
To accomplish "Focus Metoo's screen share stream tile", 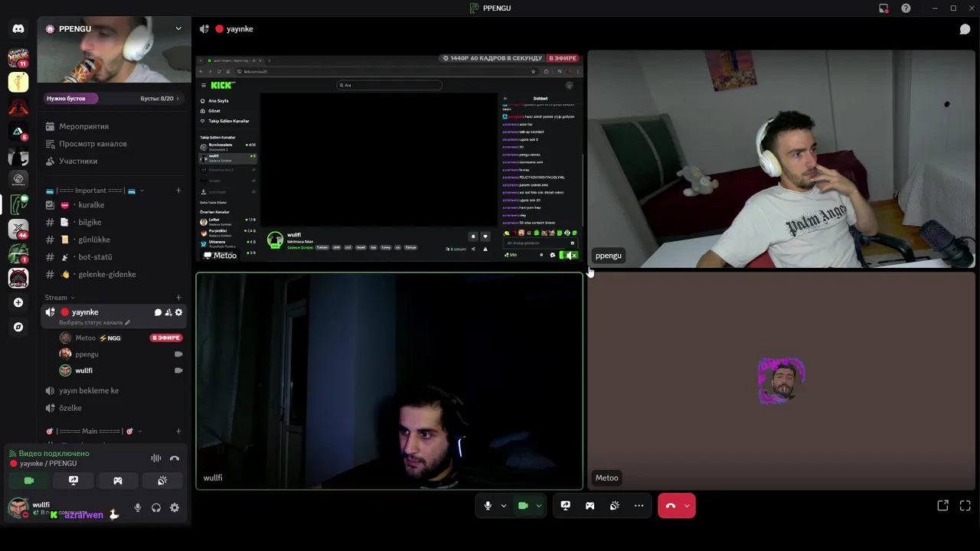I will (389, 158).
